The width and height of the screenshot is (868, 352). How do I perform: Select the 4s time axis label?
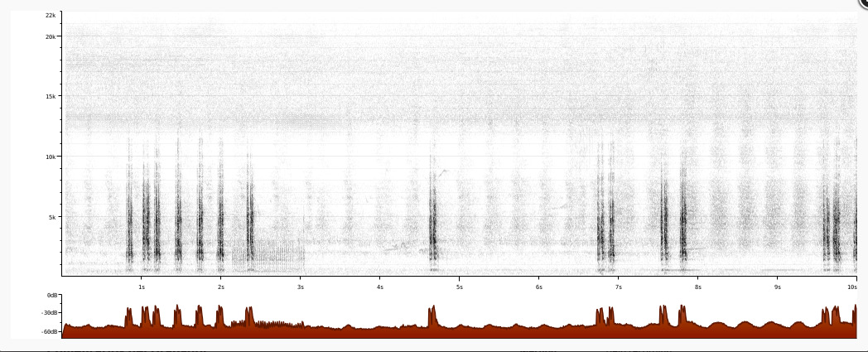click(x=379, y=287)
